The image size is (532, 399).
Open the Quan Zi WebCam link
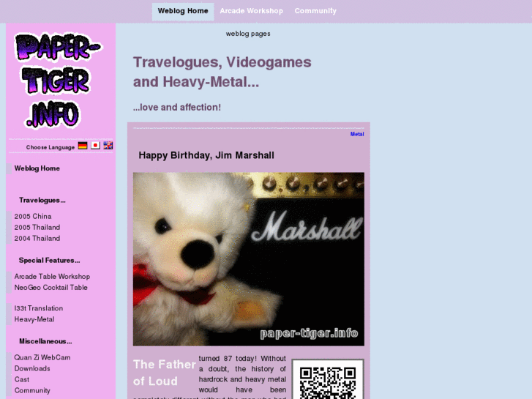42,357
